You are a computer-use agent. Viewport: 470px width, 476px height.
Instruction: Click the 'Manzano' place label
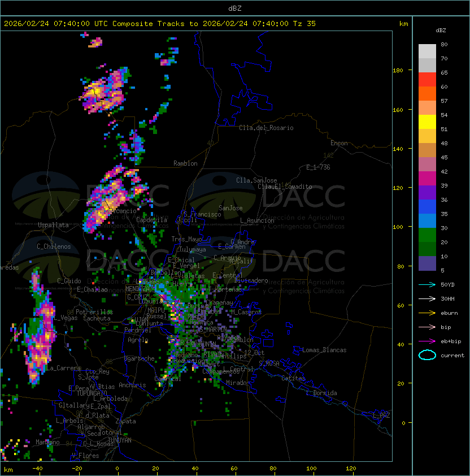point(47,442)
